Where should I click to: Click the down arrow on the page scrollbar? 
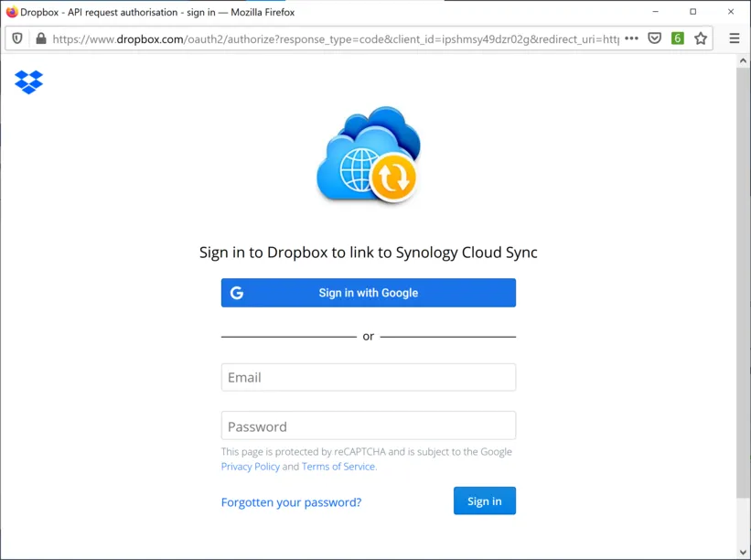[x=742, y=550]
